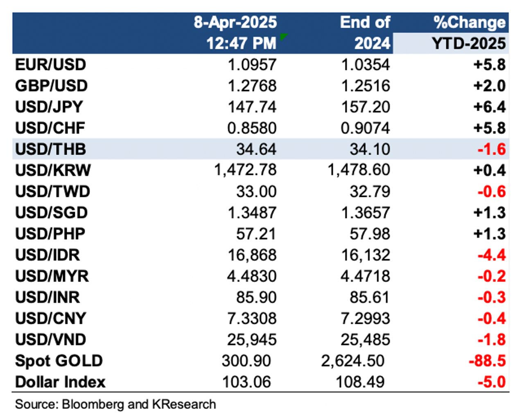
Task: Select the USD/KRW end-2024 value 1,478.60
Action: point(359,170)
